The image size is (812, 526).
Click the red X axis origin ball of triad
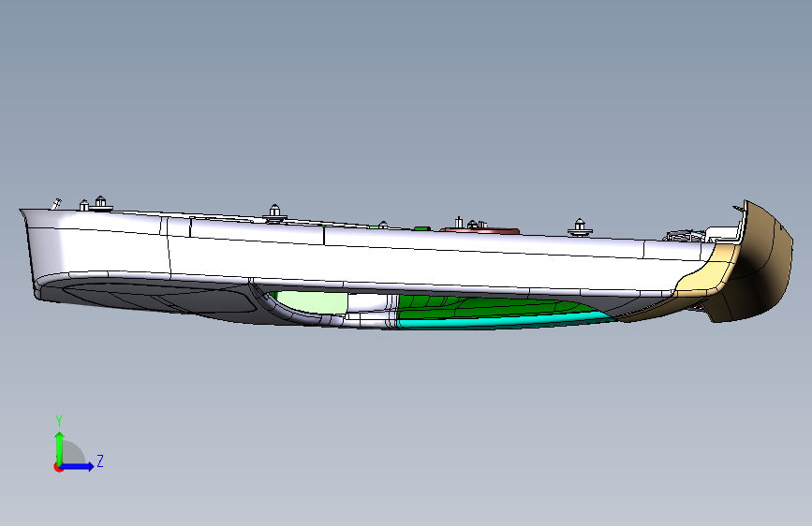[58, 467]
